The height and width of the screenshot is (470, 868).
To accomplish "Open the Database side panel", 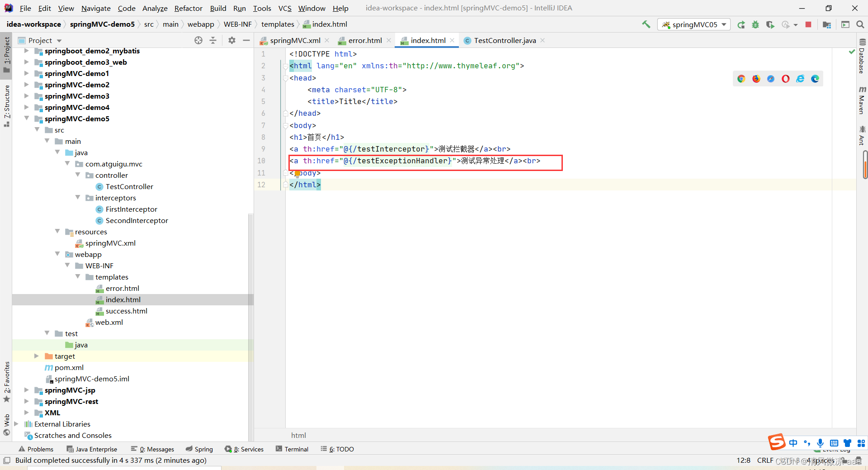I will pyautogui.click(x=862, y=56).
